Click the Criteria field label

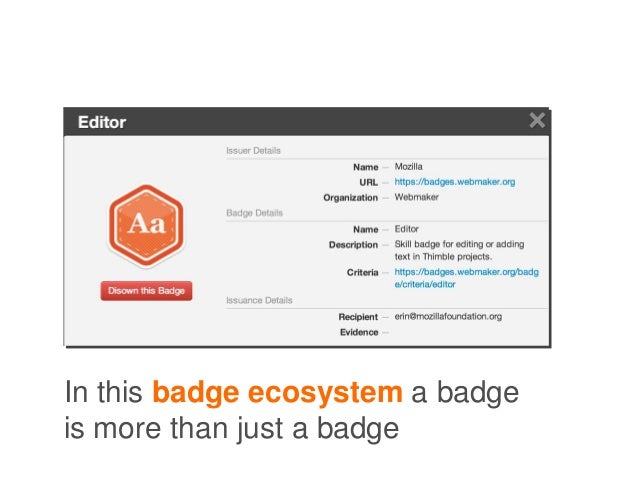363,272
